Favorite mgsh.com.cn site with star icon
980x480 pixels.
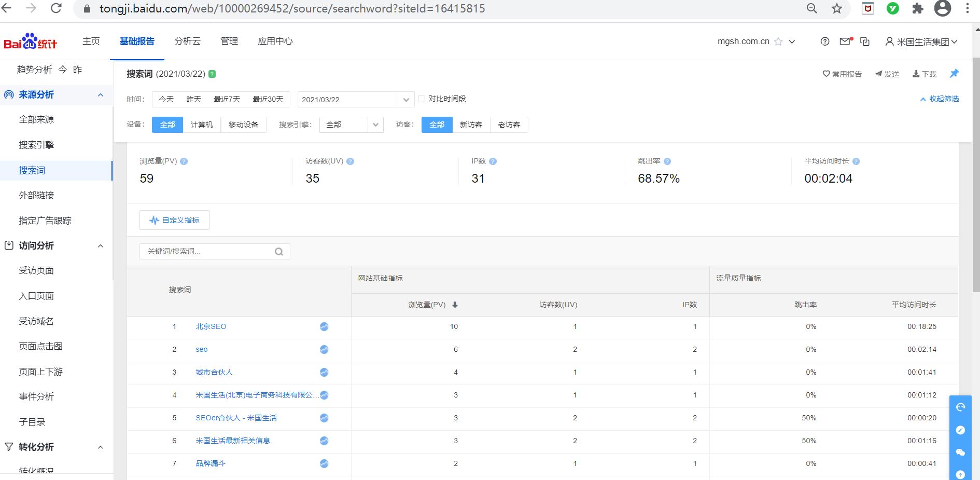(778, 42)
